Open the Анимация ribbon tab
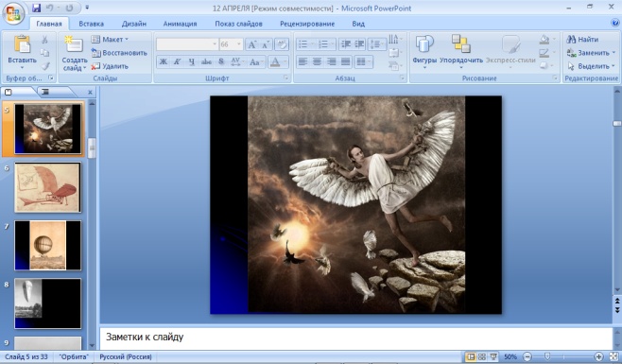This screenshot has width=622, height=364. click(181, 24)
